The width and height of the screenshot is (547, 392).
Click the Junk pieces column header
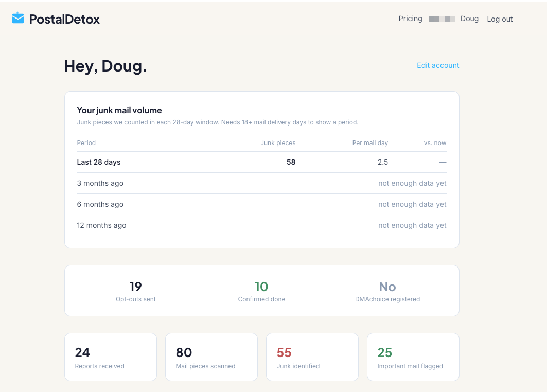click(278, 143)
